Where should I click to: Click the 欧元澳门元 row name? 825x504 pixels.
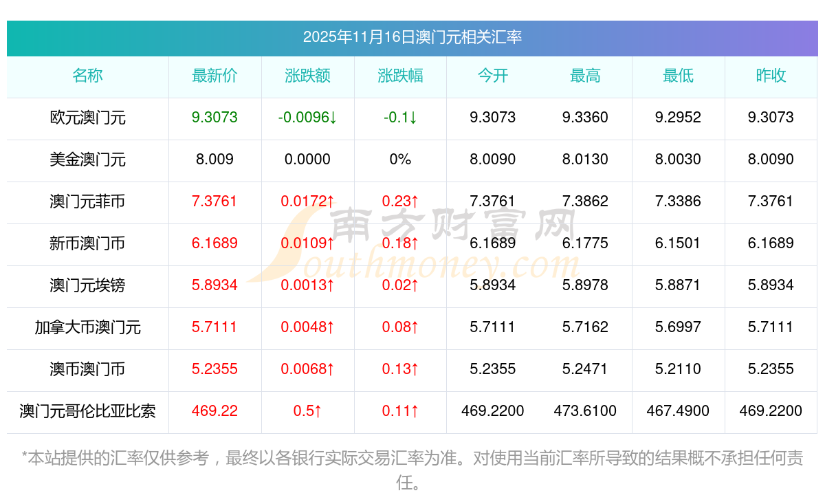pyautogui.click(x=87, y=118)
